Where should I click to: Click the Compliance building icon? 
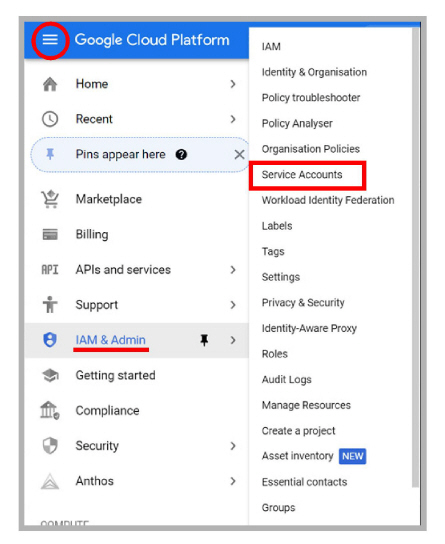click(x=50, y=410)
